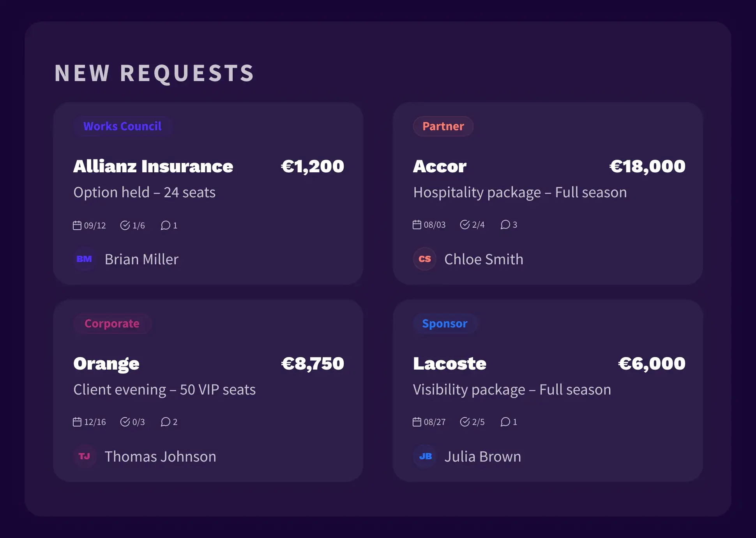Screen dimensions: 756x538
Task: Click the task check icon showing 0/3
Action: coord(125,422)
